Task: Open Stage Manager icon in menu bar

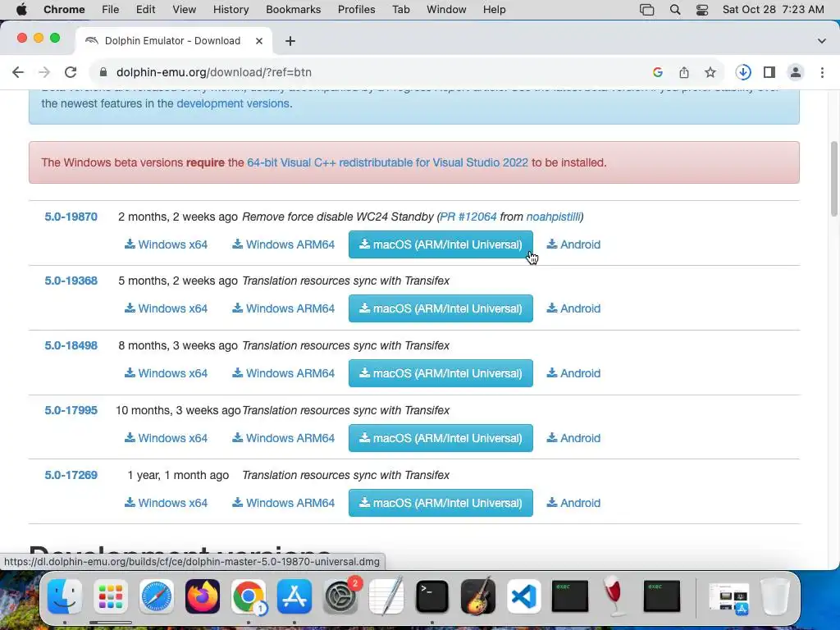Action: 646,10
